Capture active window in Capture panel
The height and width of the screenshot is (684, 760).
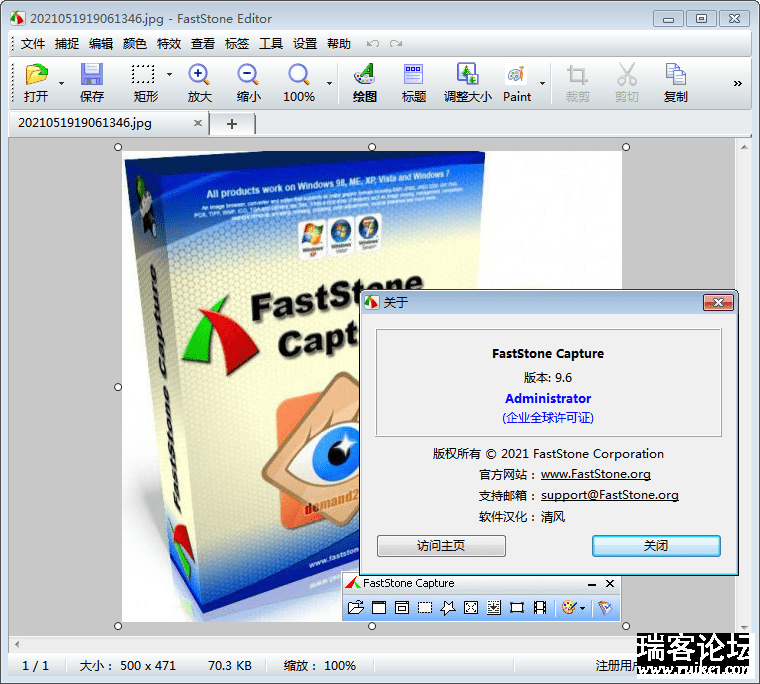coord(379,607)
